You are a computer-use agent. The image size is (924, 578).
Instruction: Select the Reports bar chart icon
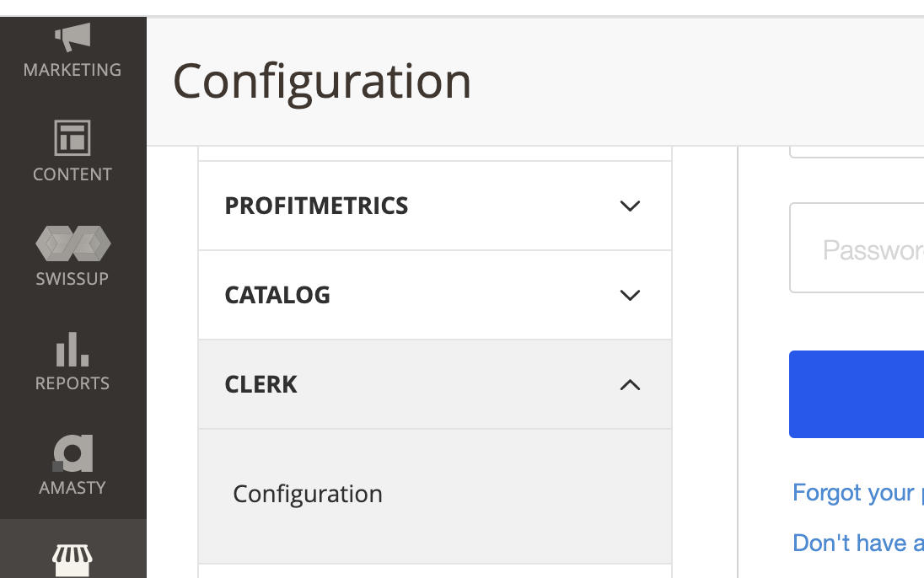pos(73,349)
